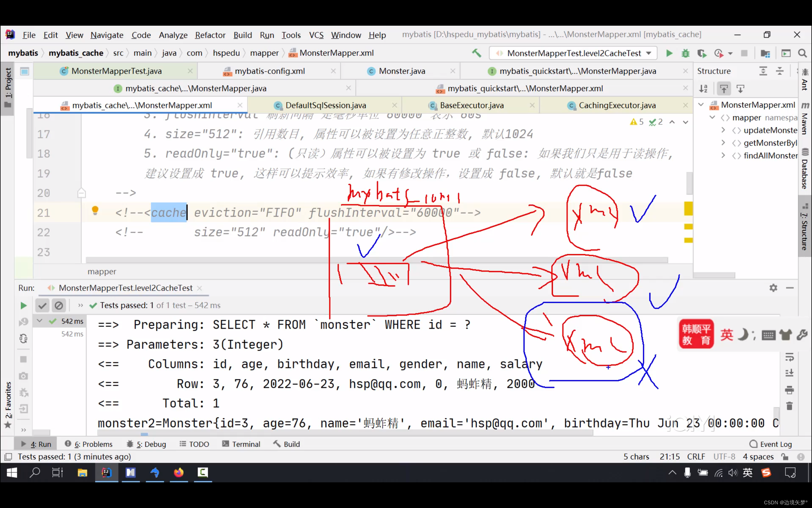The image size is (812, 508).
Task: Open Run panel settings gear
Action: (773, 288)
